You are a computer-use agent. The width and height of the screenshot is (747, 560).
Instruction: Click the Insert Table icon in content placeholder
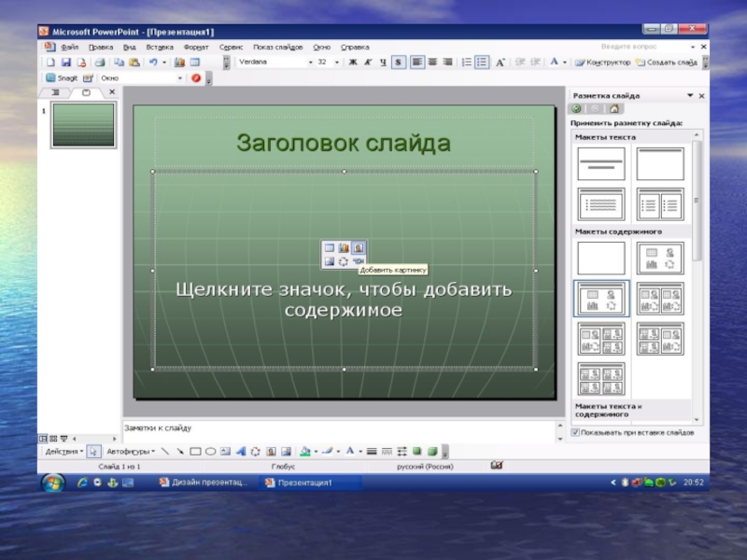click(330, 247)
